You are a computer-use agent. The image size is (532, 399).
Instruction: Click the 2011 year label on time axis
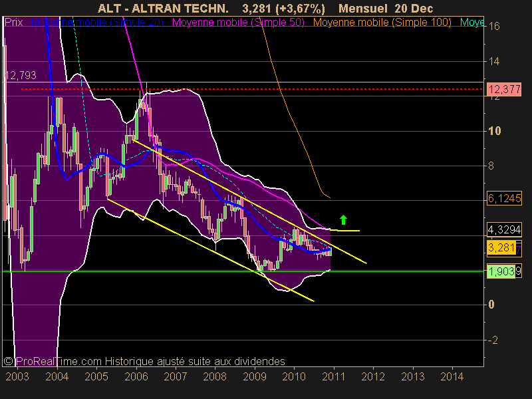(x=334, y=376)
